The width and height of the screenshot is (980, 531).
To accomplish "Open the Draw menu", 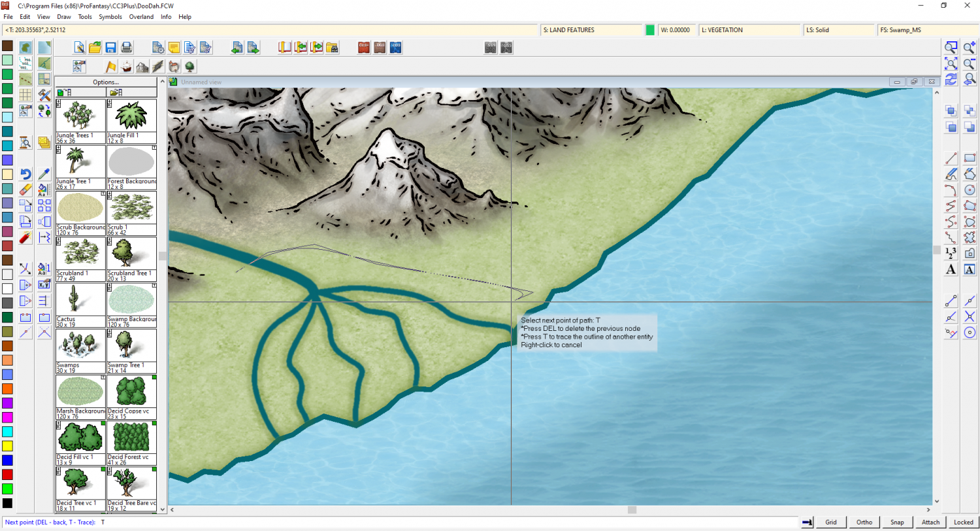I will point(64,16).
